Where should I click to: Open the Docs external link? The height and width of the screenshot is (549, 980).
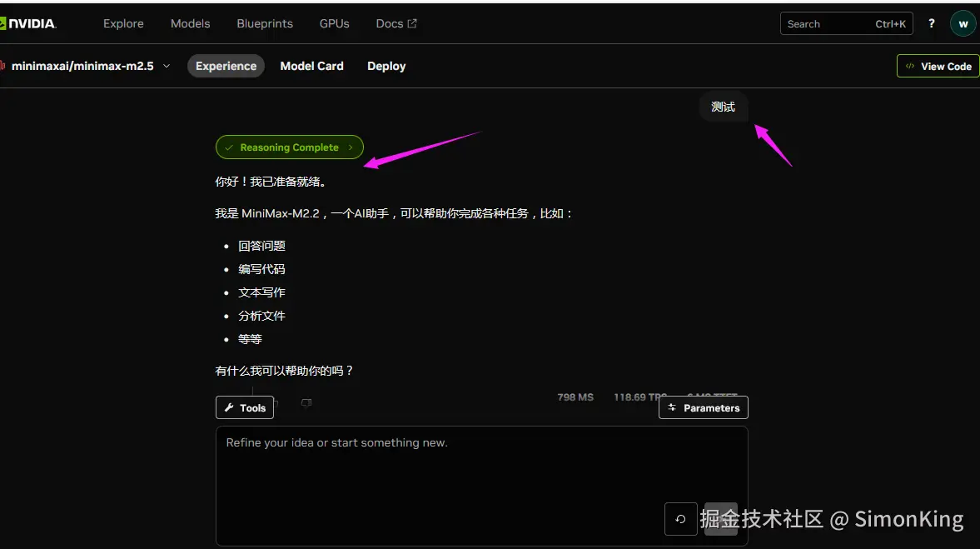pos(396,24)
